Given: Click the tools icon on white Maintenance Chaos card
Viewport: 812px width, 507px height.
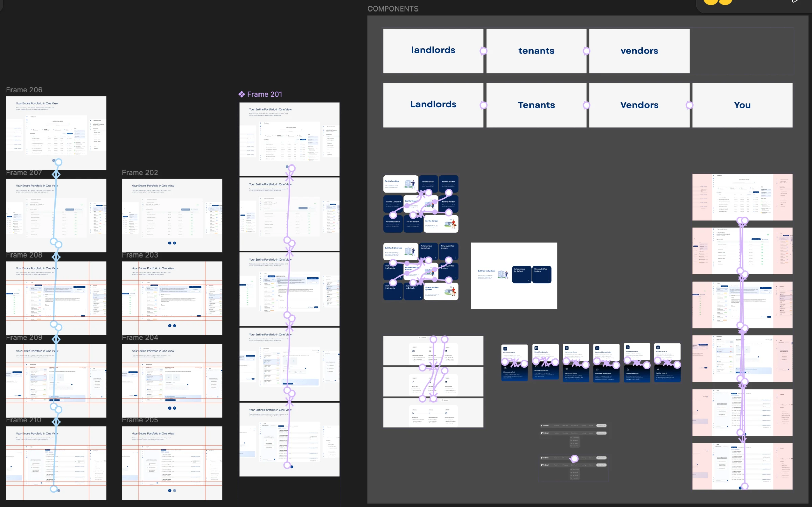Looking at the screenshot, I should coord(567,348).
